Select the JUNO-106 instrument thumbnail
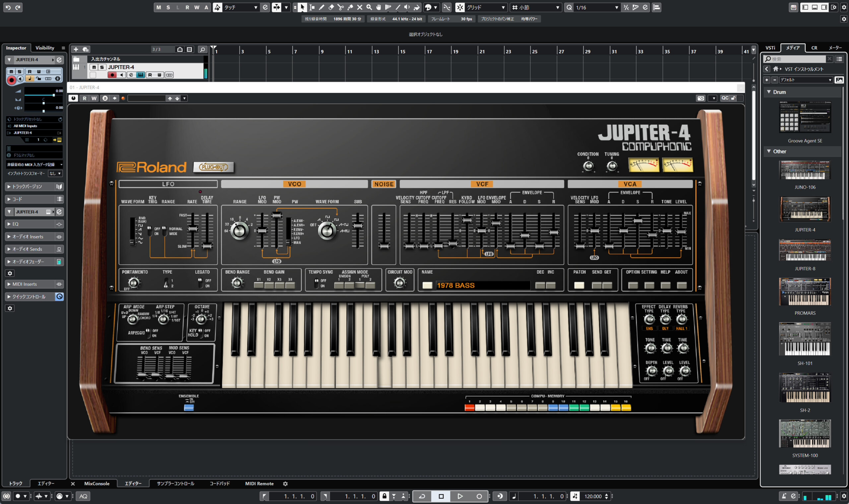Screen dimensions: 849x504 click(805, 170)
